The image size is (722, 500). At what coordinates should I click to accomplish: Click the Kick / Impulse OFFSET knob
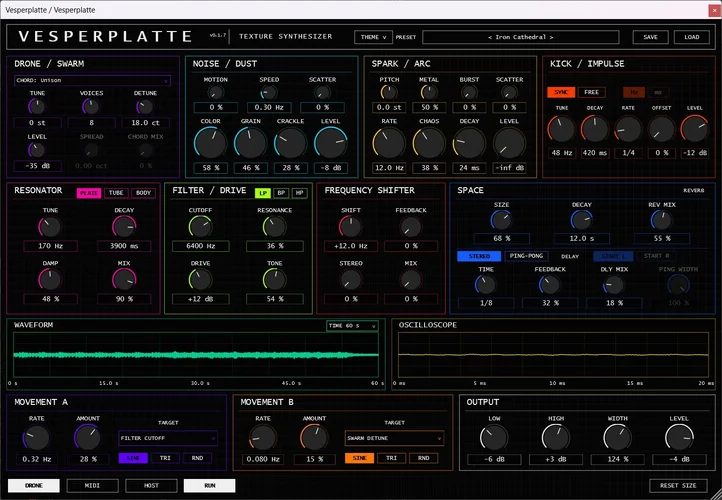(662, 129)
